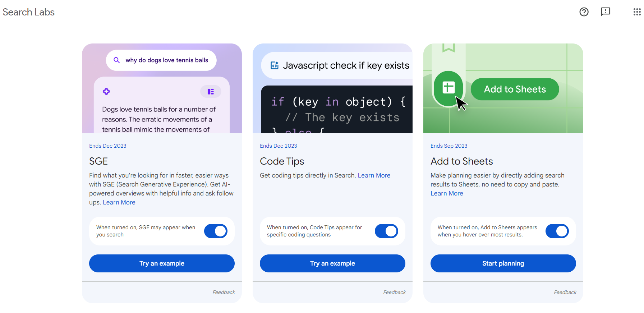The width and height of the screenshot is (644, 313).
Task: Open Learn More link in Add to Sheets card
Action: 447,193
